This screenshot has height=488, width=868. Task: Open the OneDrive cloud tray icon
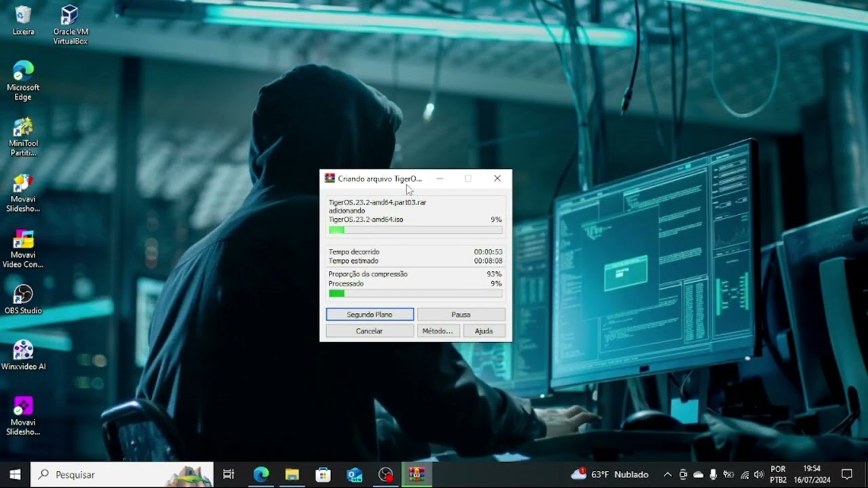698,474
